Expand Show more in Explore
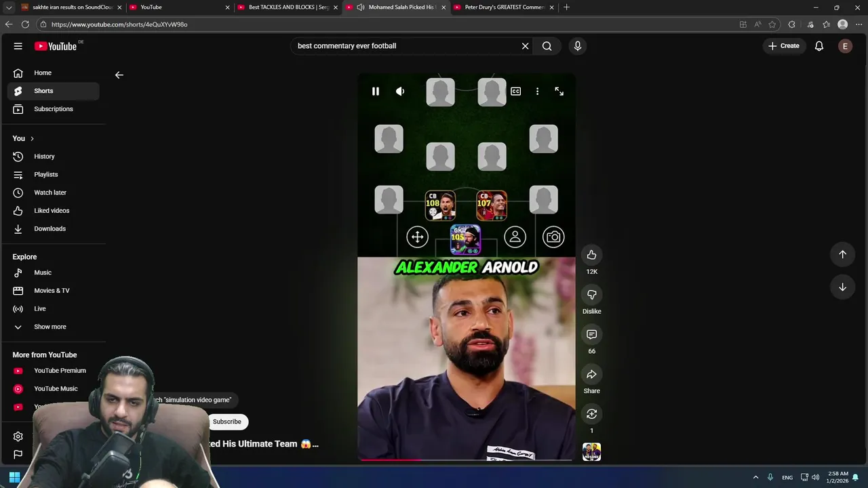868x488 pixels. coord(54,327)
